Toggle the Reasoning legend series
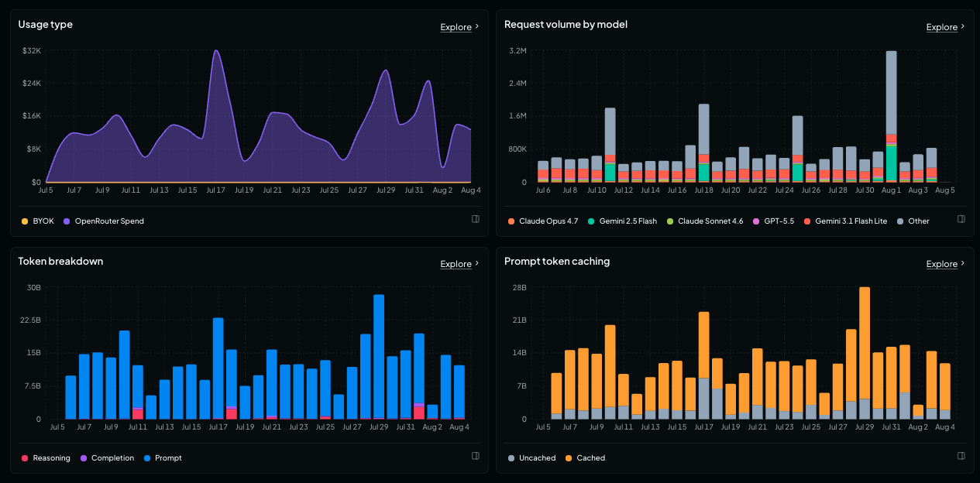 click(x=46, y=457)
